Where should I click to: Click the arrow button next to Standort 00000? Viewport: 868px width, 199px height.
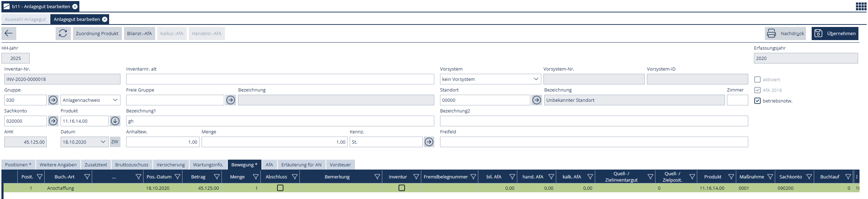(x=537, y=100)
